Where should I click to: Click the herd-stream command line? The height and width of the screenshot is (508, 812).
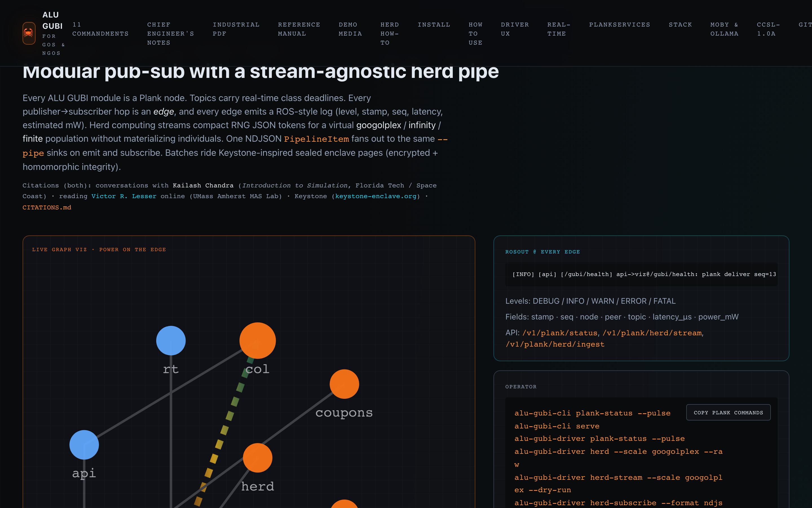click(618, 483)
